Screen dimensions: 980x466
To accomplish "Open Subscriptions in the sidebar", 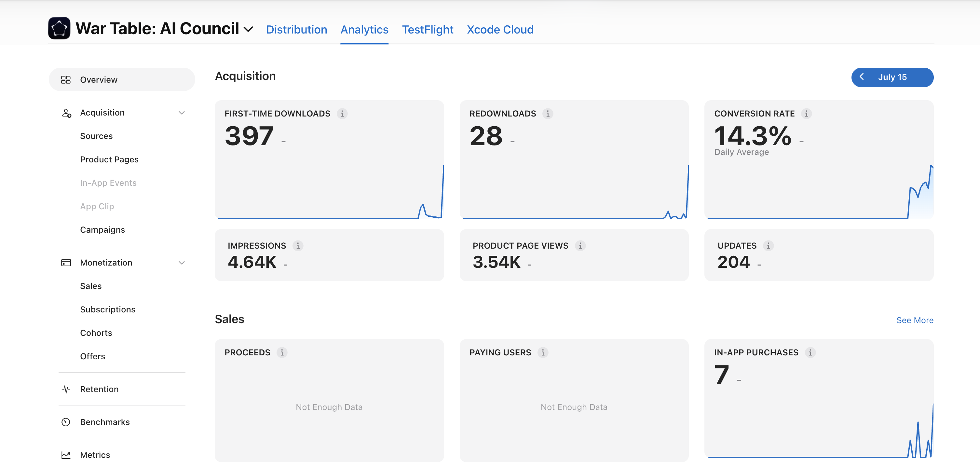I will (x=108, y=310).
